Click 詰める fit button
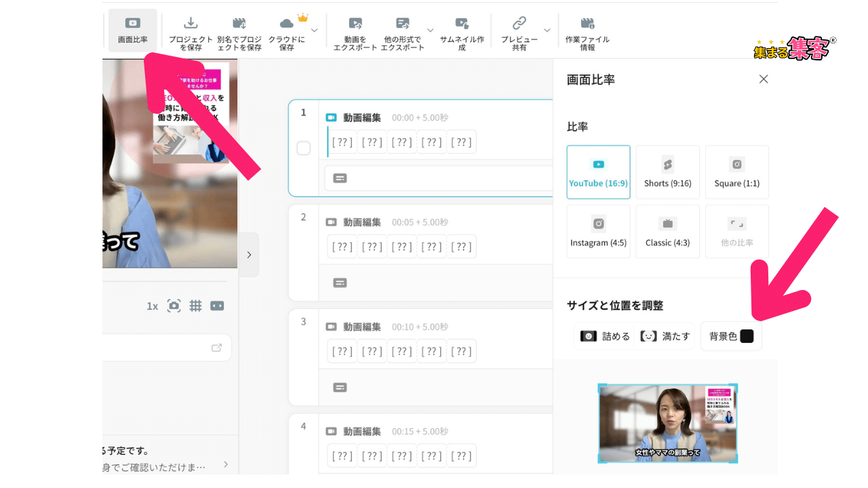Image resolution: width=868 pixels, height=488 pixels. pos(605,336)
